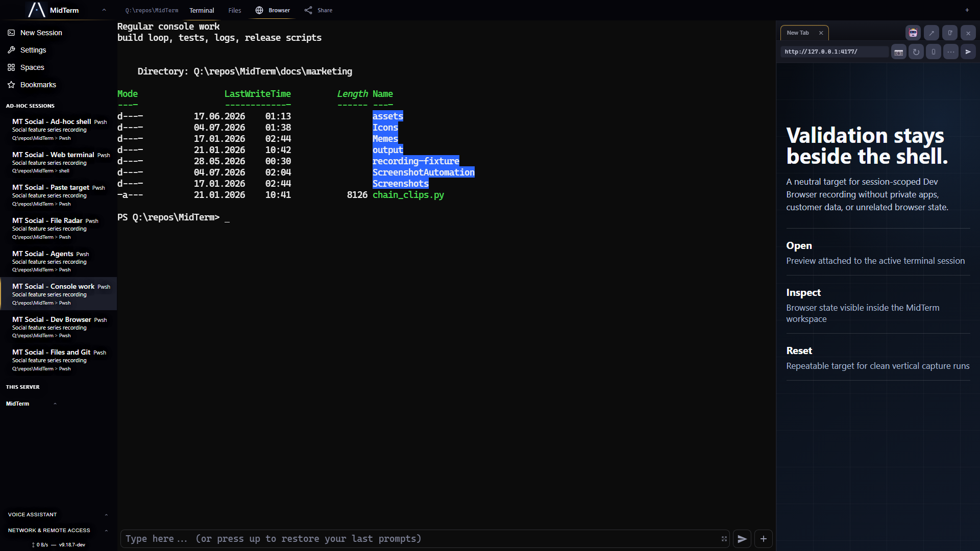
Task: Click the output folder name in terminal
Action: tap(387, 150)
